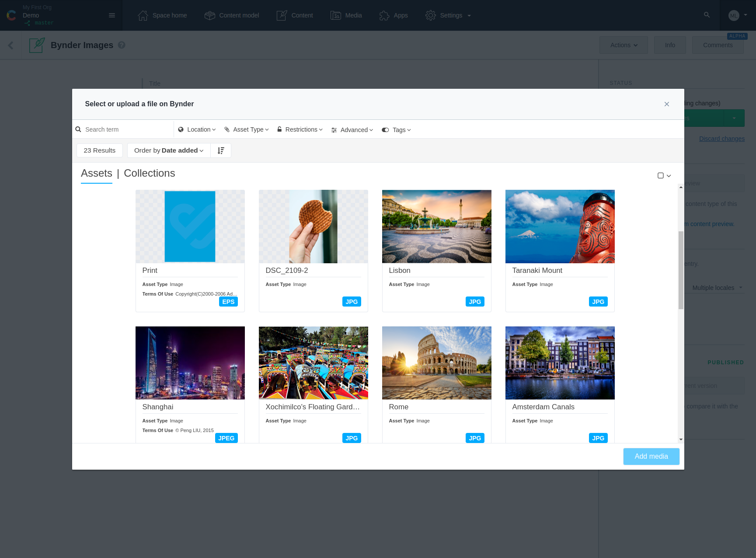The width and height of the screenshot is (756, 558).
Task: Switch to the Collections tab
Action: [150, 173]
